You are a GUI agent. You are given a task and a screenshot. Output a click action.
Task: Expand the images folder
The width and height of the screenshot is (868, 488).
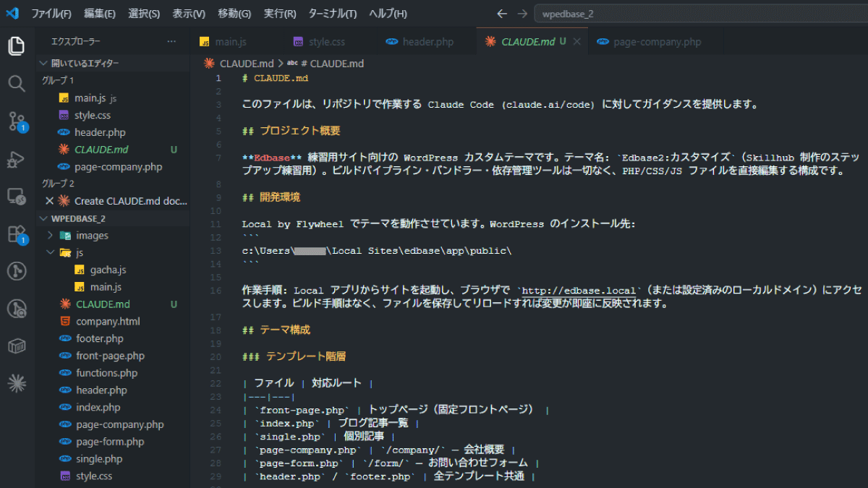(x=113, y=235)
